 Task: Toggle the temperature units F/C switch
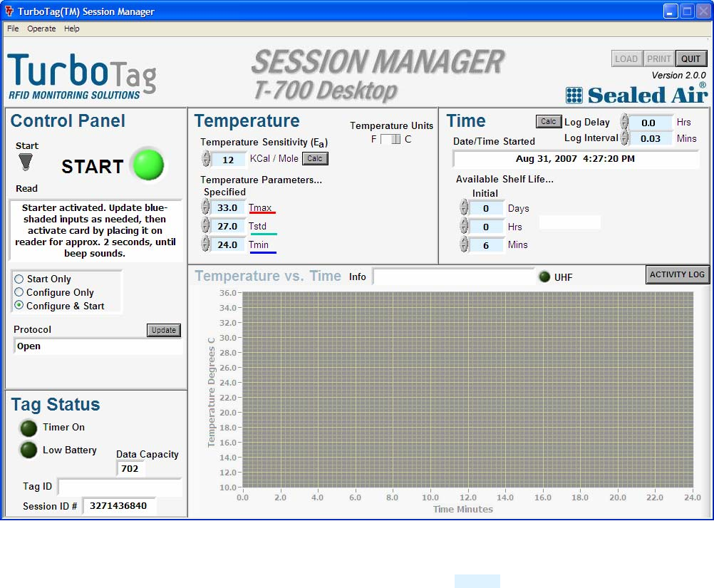tap(390, 139)
